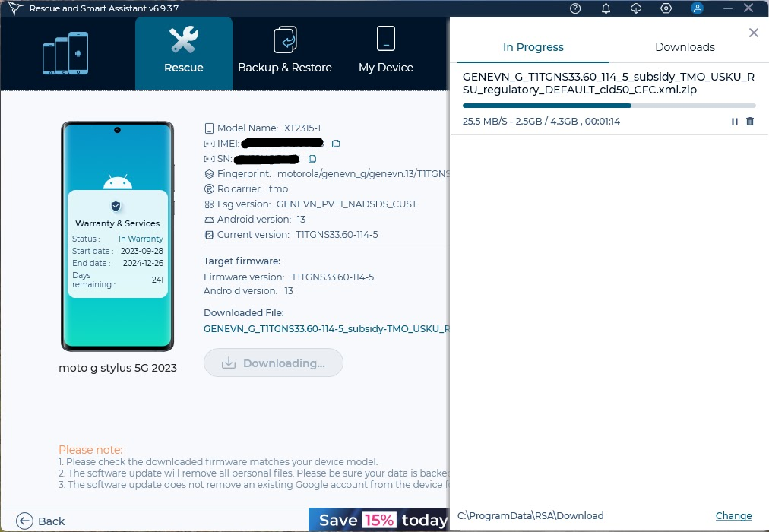The image size is (769, 532).
Task: Click the devices home icon
Action: 65,53
